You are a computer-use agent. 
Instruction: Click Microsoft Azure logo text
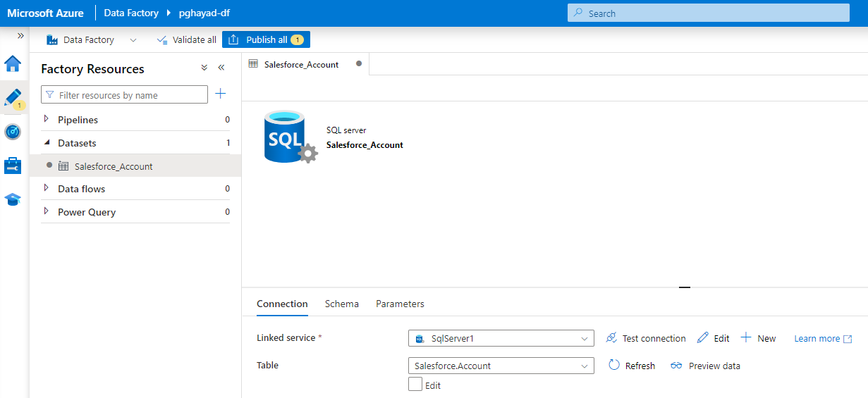(46, 13)
